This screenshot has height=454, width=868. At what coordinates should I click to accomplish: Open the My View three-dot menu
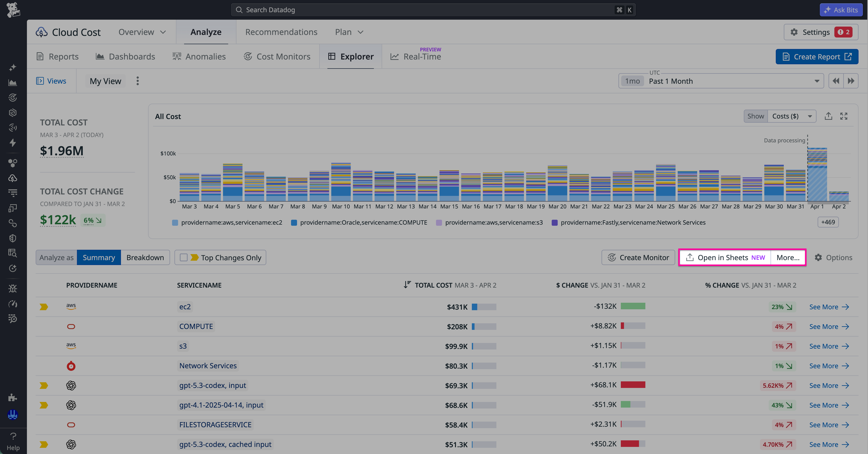pos(138,81)
